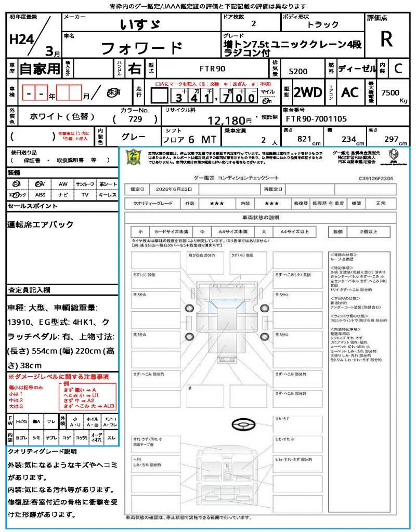416x532 pixels.
Task: Click the 査定員記入欄 heading
Action: [29, 290]
